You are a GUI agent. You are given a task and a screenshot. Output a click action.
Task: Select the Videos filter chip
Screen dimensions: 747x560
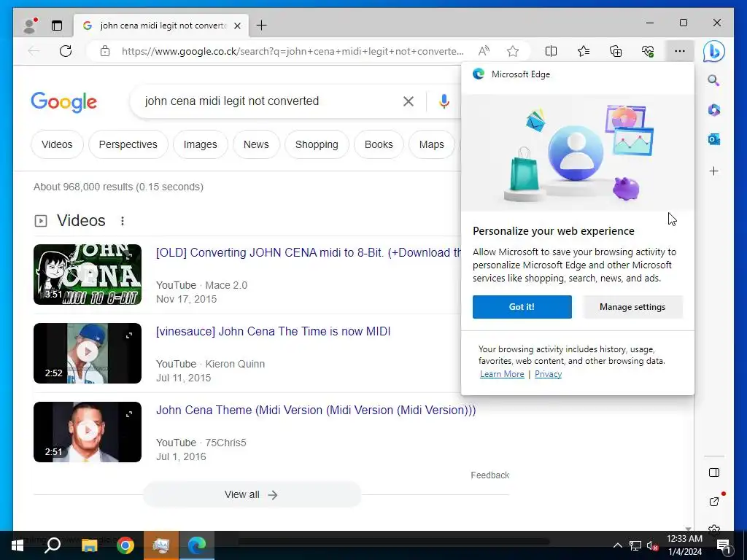57,144
